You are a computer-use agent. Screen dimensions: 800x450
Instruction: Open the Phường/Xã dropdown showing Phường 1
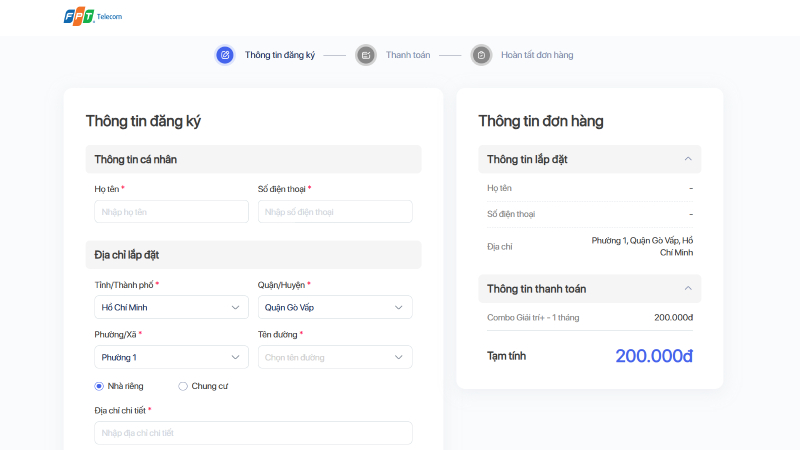pos(171,357)
